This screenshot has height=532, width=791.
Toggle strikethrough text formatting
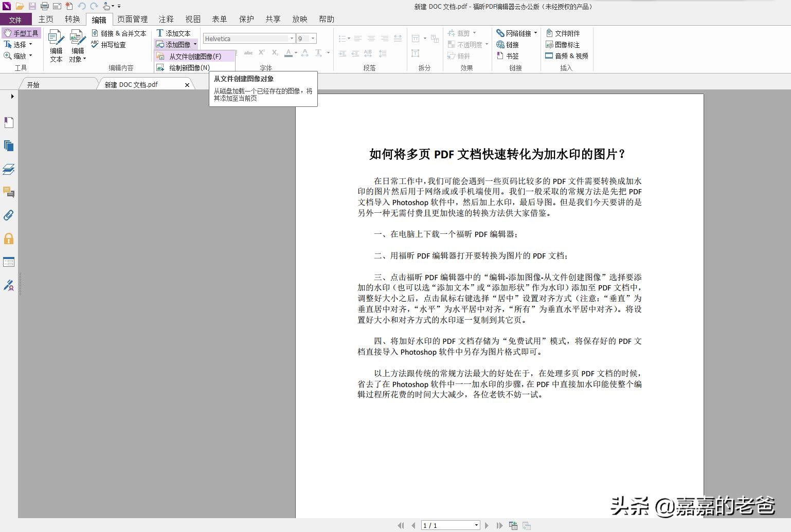coord(248,52)
